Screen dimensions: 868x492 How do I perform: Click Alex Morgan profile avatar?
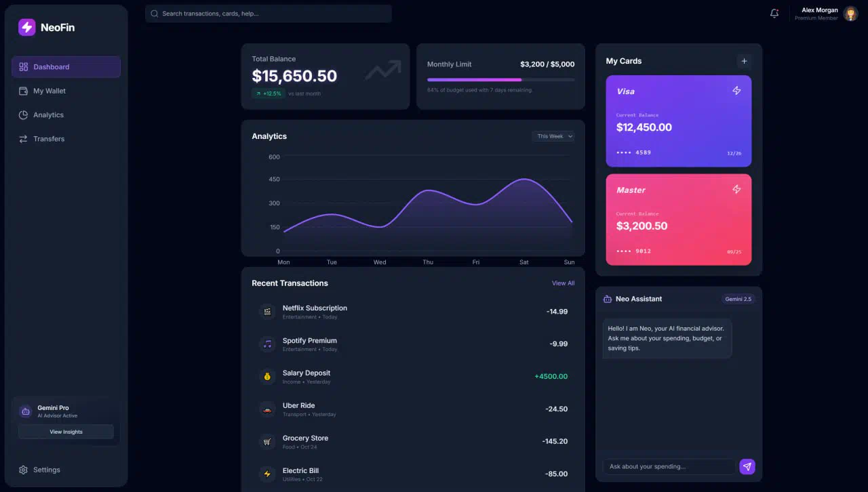click(850, 14)
